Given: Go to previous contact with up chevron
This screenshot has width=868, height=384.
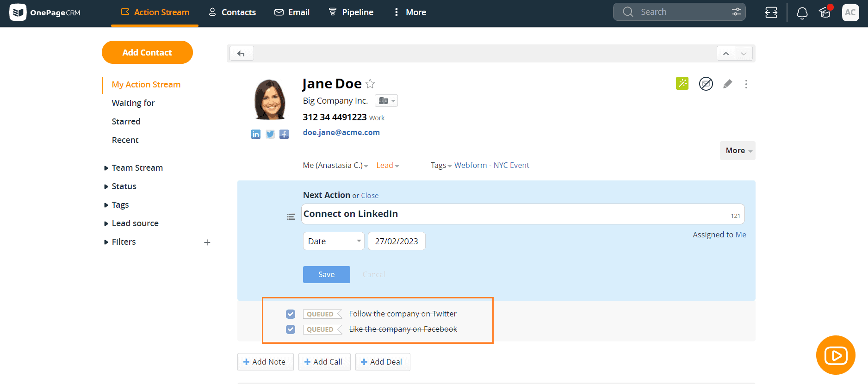Looking at the screenshot, I should [x=726, y=54].
